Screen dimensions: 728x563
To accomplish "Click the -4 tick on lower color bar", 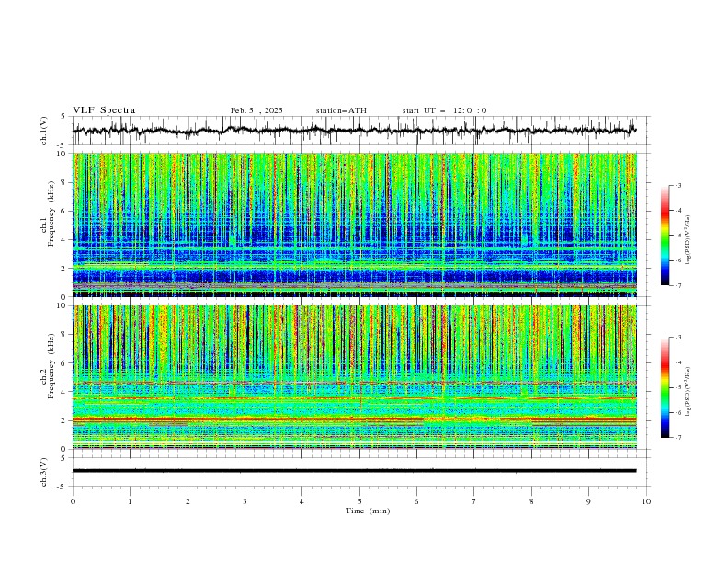I will coord(678,362).
